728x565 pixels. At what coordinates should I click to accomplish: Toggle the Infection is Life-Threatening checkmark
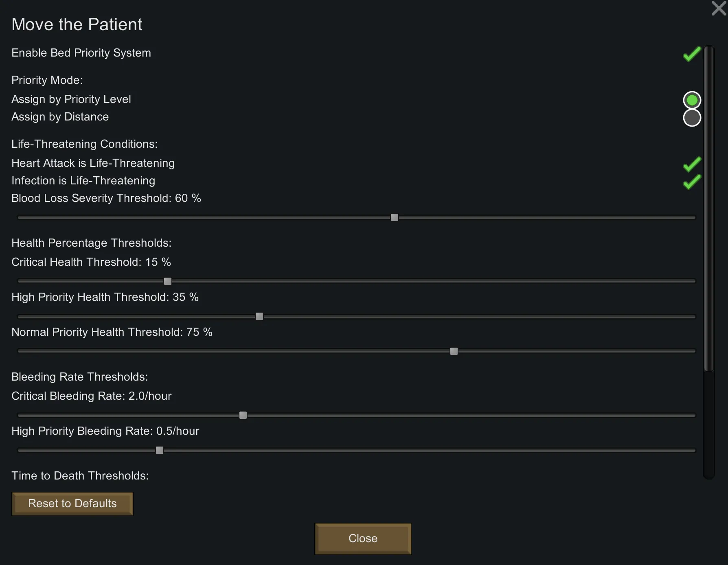[x=692, y=182]
